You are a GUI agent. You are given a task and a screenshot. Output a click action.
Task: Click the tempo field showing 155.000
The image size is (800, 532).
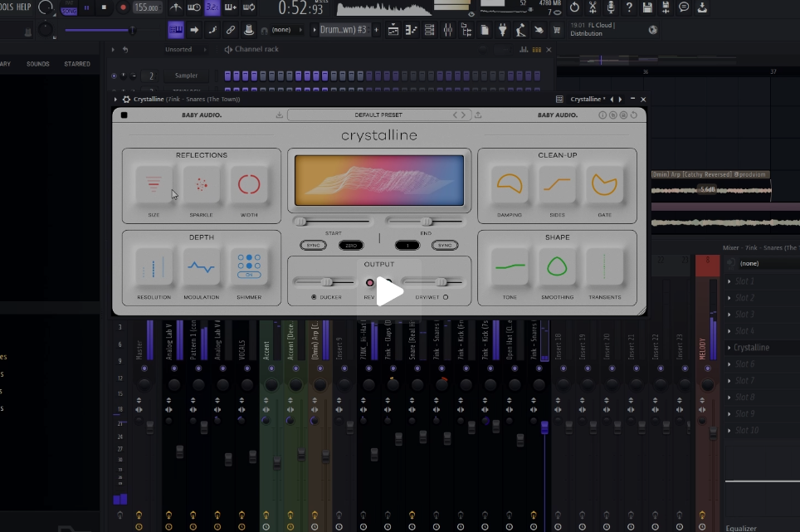click(x=146, y=7)
